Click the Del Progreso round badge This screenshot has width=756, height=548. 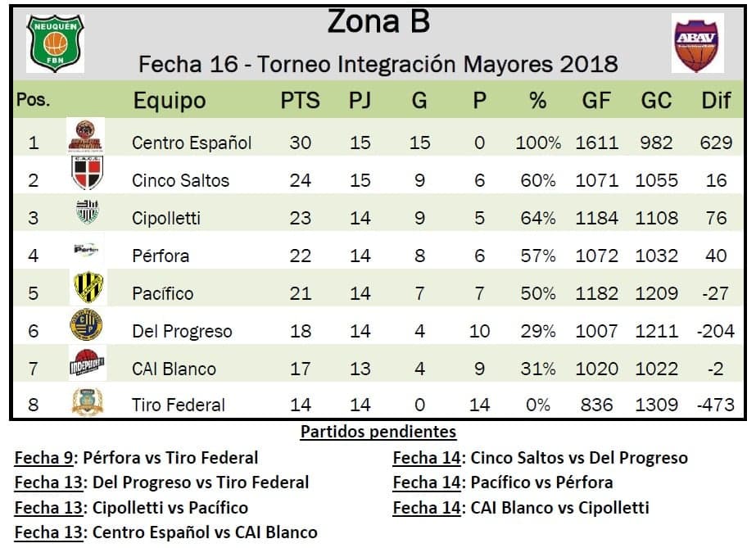[x=85, y=327]
